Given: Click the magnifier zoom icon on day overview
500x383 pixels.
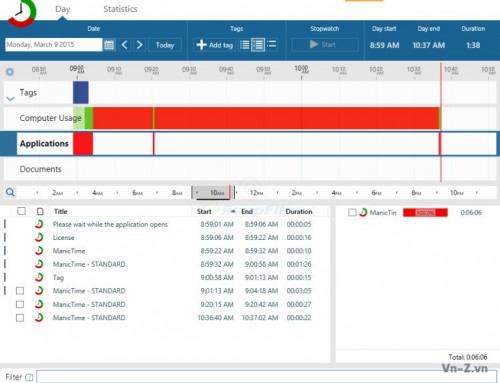Looking at the screenshot, I should [10, 192].
